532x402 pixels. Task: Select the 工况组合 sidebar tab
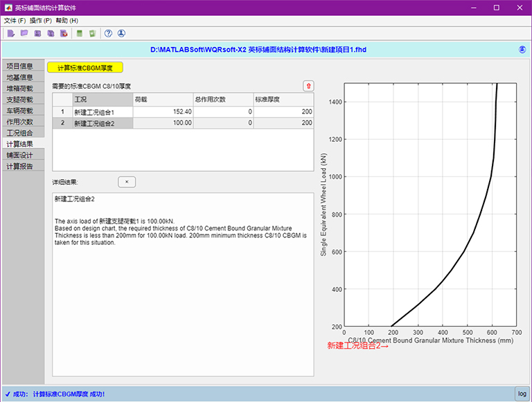(20, 133)
